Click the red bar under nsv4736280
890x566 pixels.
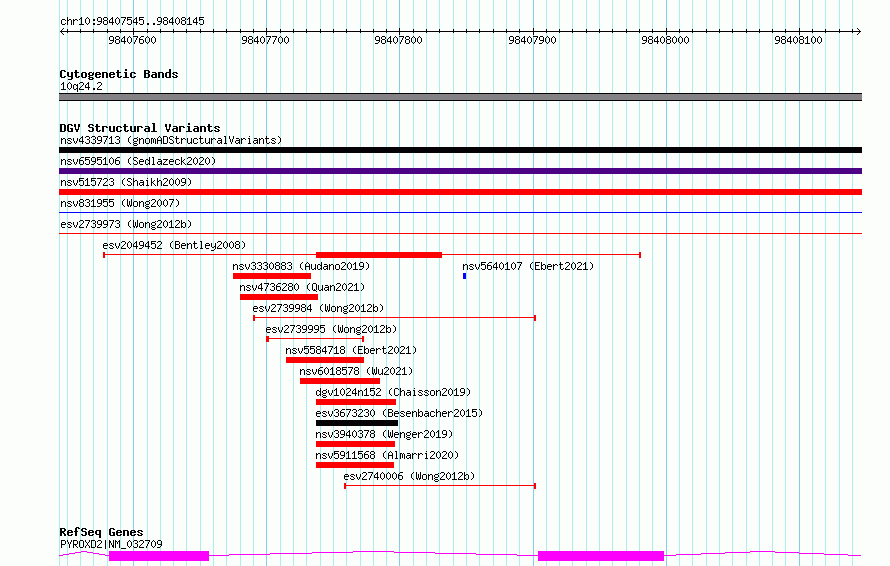tap(279, 297)
